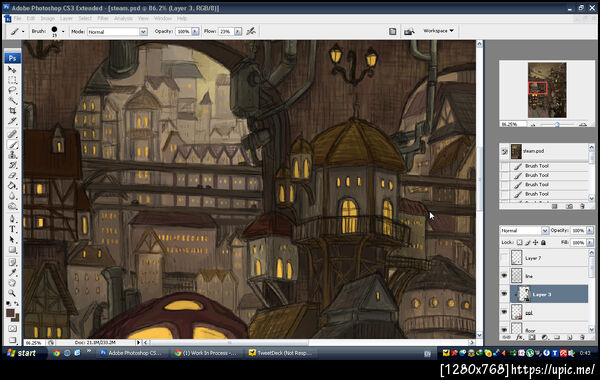Viewport: 600px width, 380px height.
Task: Enable lock position
Action: pyautogui.click(x=535, y=243)
